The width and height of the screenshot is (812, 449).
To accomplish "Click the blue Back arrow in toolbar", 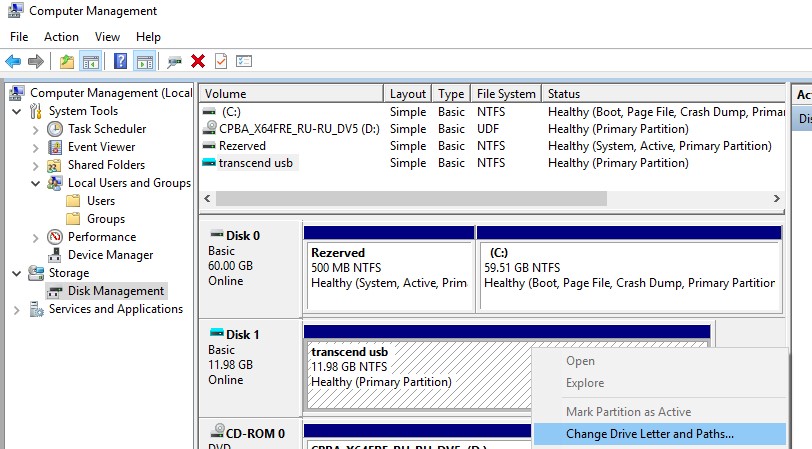I will (x=13, y=62).
